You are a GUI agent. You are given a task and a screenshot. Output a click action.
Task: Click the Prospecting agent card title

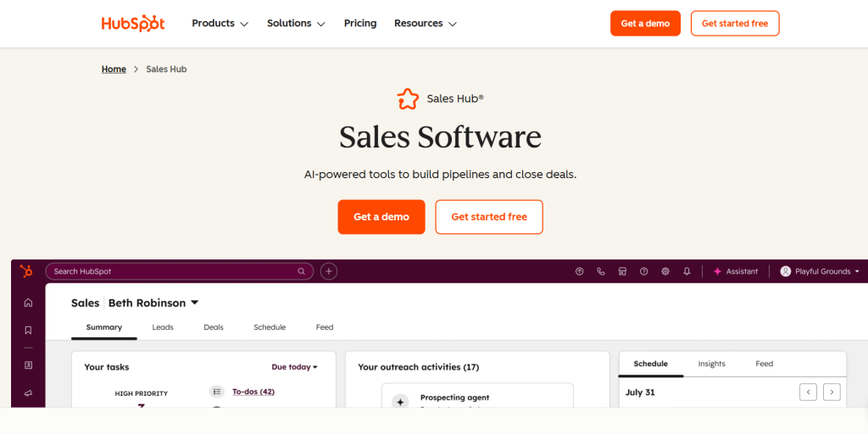(455, 398)
